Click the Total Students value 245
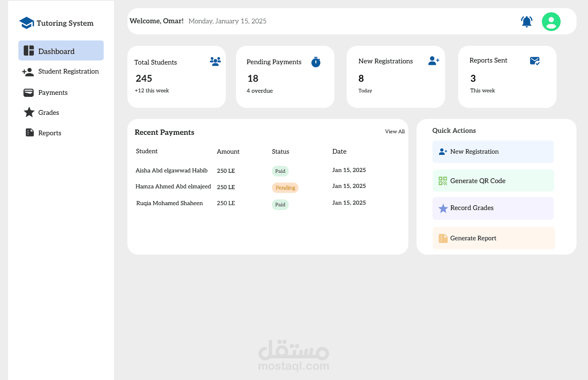The image size is (588, 380). (144, 78)
